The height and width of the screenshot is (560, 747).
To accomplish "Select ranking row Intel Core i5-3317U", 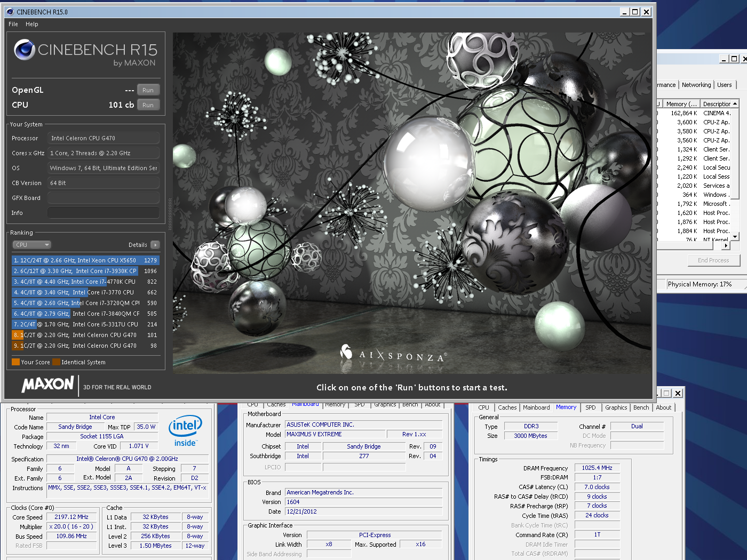I will pos(85,324).
